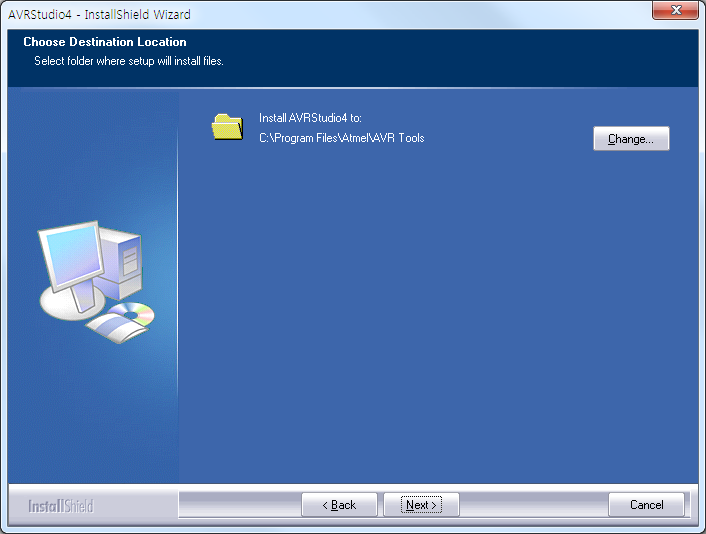
Task: Cancel the AVRStudio4 installation
Action: [646, 505]
